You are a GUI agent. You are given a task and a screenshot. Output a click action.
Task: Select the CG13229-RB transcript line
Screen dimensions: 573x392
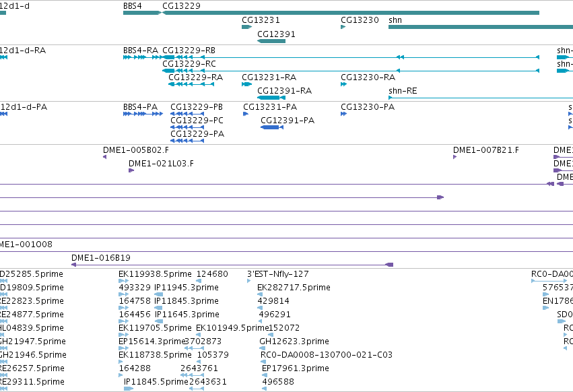click(x=351, y=57)
